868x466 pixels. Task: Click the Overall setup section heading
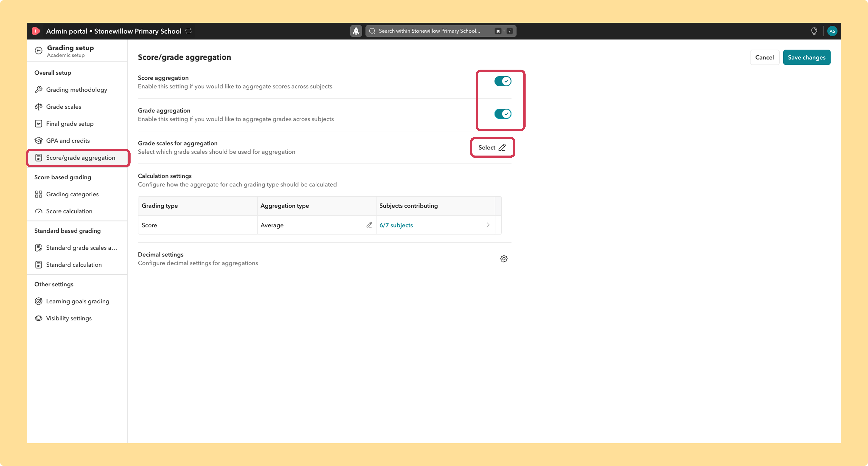(53, 73)
